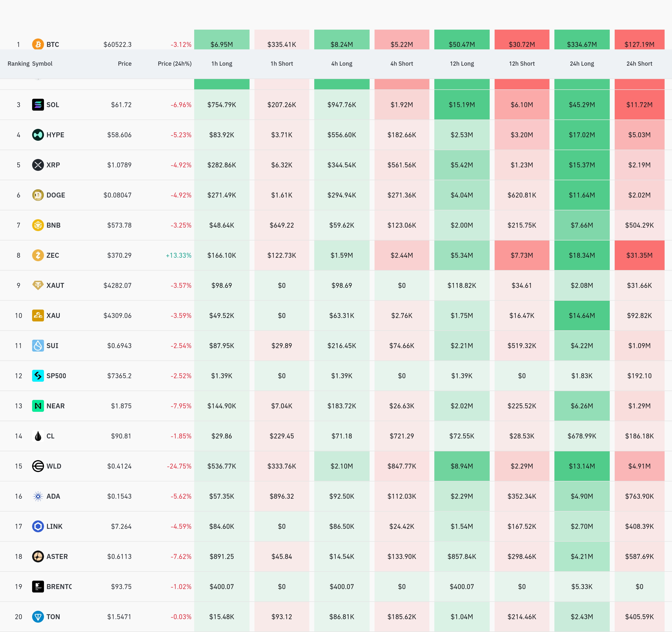Click XRP 12h Long cell $5.42M
Screen dimensions: 672x632
pyautogui.click(x=462, y=165)
